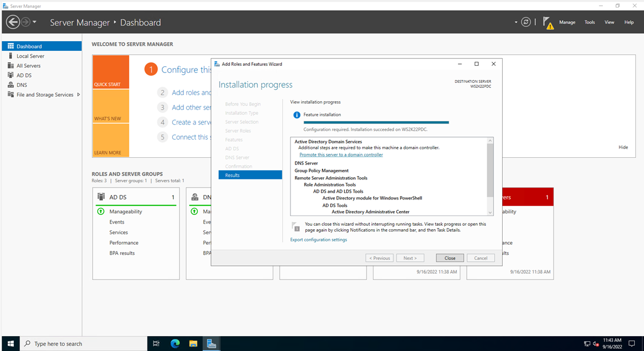
Task: Click the Server Manager taskbar icon
Action: click(212, 344)
